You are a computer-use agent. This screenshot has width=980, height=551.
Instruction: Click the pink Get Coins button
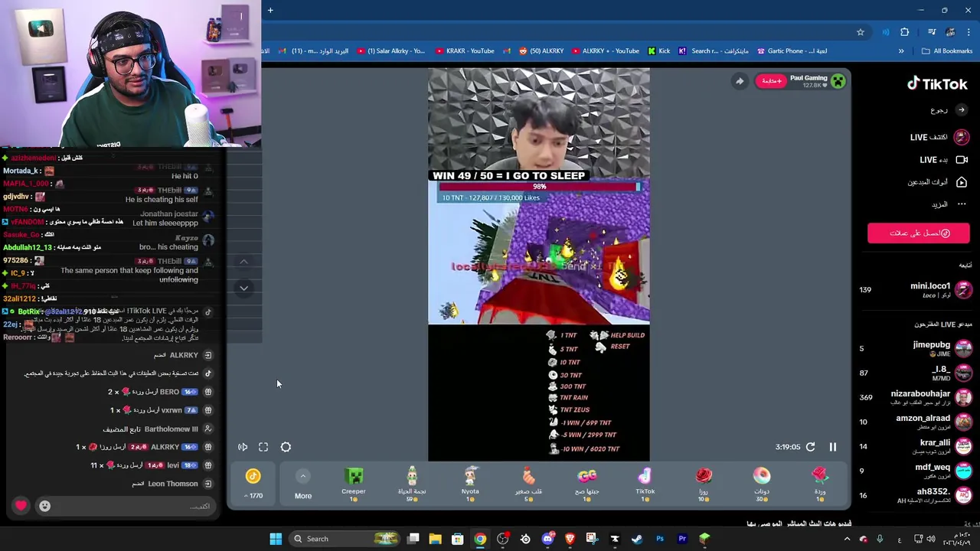(x=919, y=233)
